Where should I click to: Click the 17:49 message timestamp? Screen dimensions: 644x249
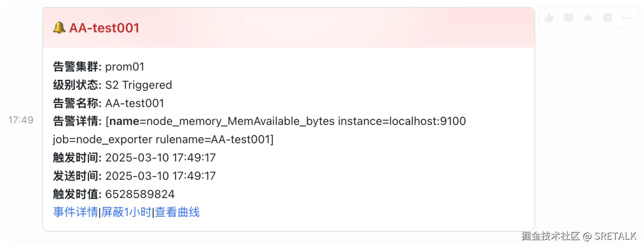[x=21, y=120]
